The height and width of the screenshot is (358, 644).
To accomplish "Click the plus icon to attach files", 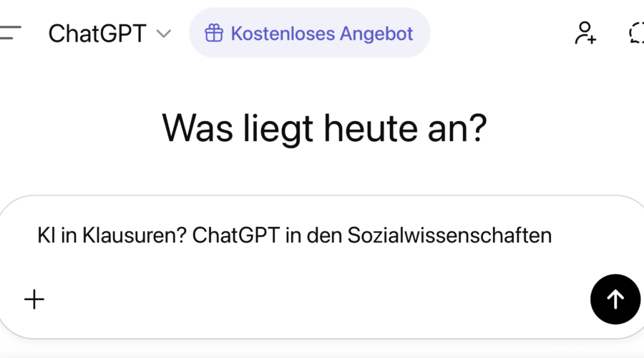I will click(x=34, y=299).
